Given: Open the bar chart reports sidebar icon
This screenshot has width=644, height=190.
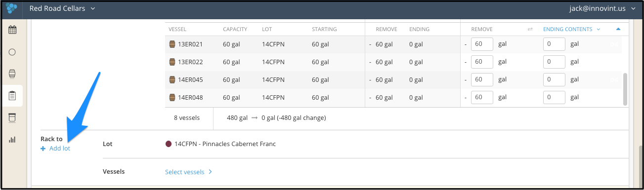Looking at the screenshot, I should pyautogui.click(x=12, y=140).
